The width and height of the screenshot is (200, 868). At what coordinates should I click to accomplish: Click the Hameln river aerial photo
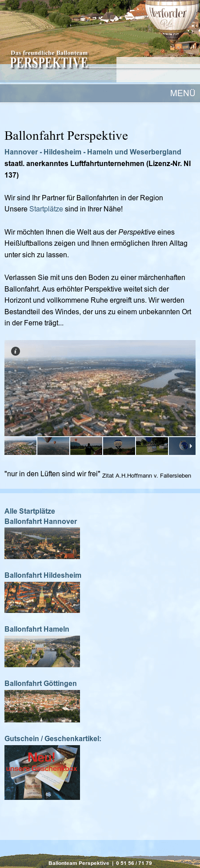(42, 652)
